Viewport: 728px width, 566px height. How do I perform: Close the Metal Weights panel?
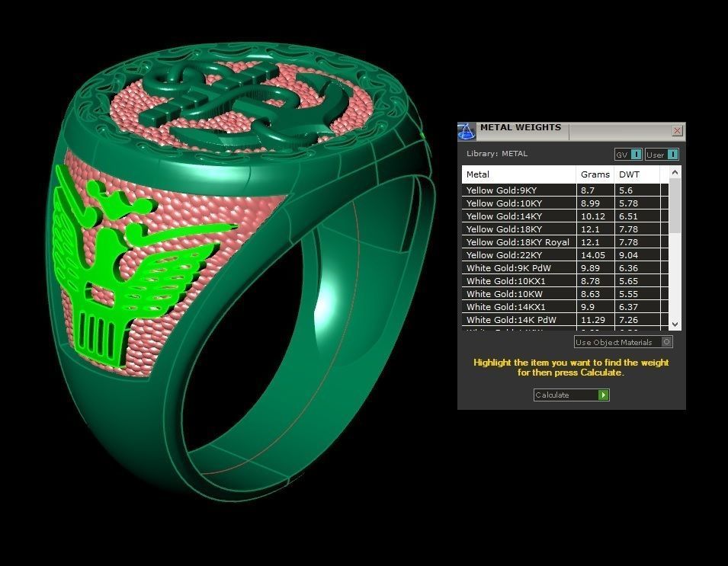tap(677, 131)
